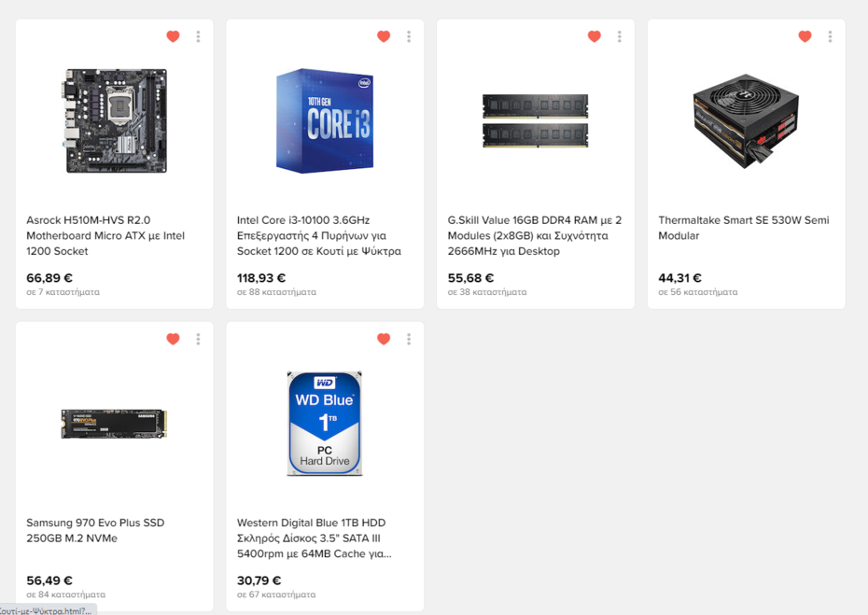Screen dimensions: 868x615
Task: Open three-dot menu on Asrock motherboard card
Action: tap(198, 36)
